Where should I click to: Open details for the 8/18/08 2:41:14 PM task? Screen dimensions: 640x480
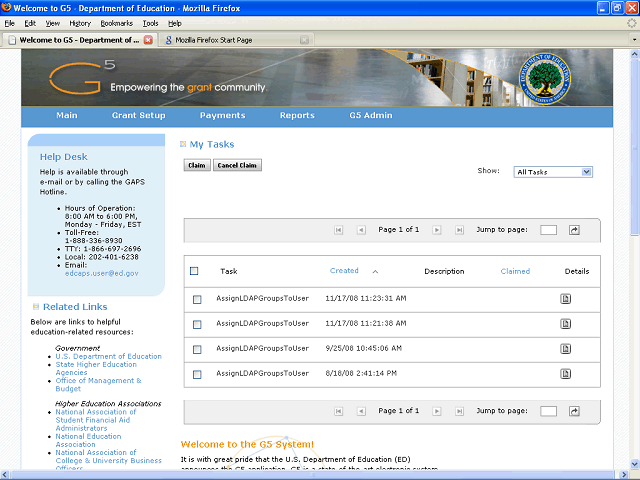pyautogui.click(x=565, y=373)
